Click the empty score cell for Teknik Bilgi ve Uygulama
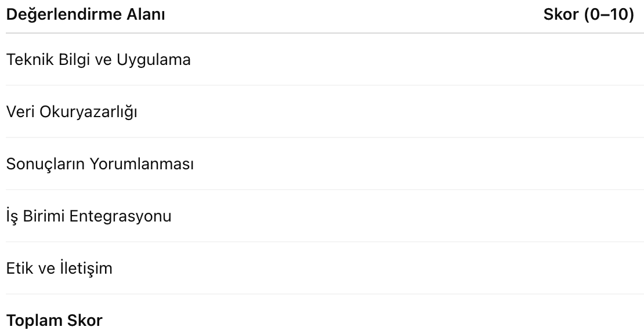Screen dimensions: 644x334 [588, 59]
